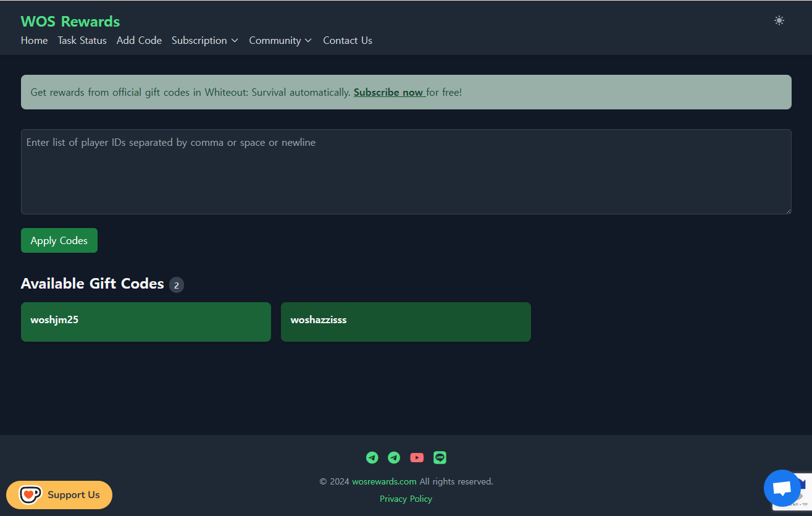The image size is (812, 516).
Task: Click the Available Gift Codes heading
Action: (x=93, y=284)
